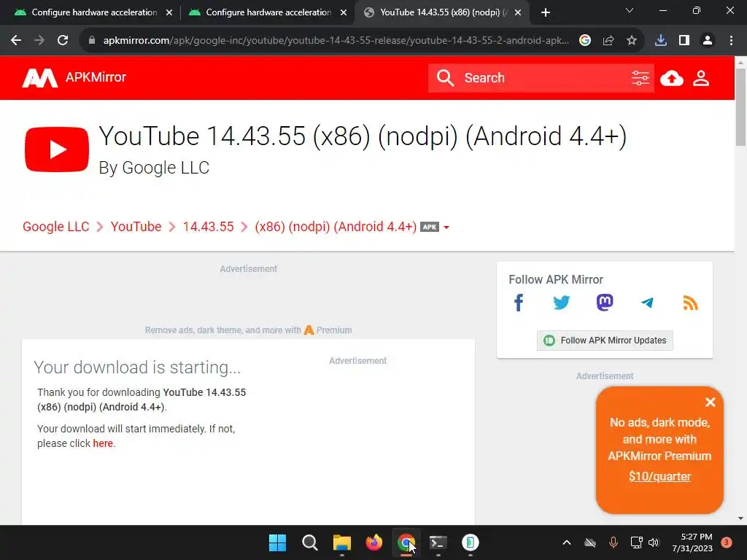Open the Windows Start menu
This screenshot has height=560, width=747.
(277, 542)
